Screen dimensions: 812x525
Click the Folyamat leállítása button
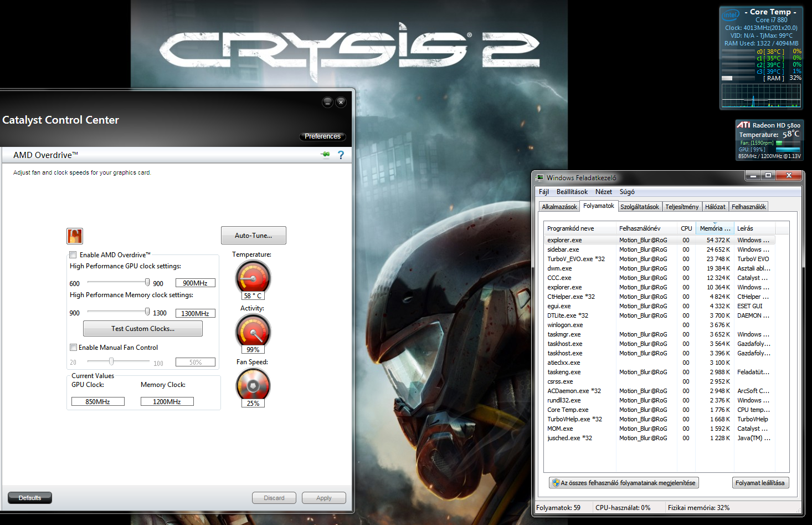(x=760, y=483)
